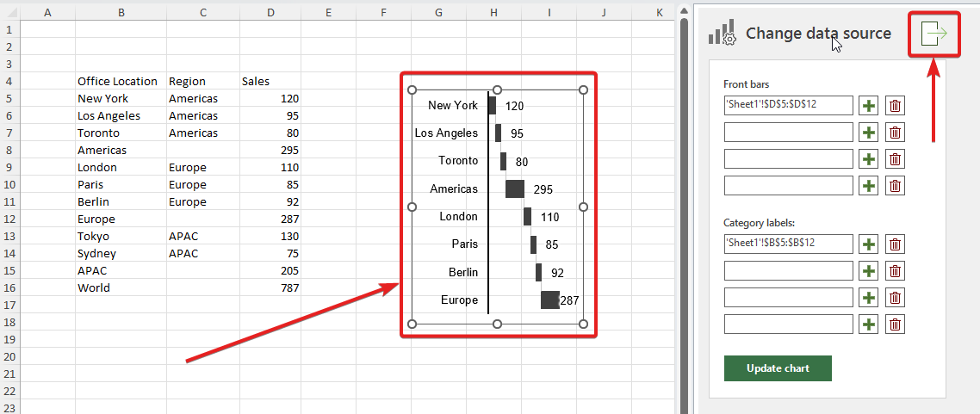The image size is (980, 414).
Task: Click green plus next to first Front bars field
Action: (x=868, y=106)
